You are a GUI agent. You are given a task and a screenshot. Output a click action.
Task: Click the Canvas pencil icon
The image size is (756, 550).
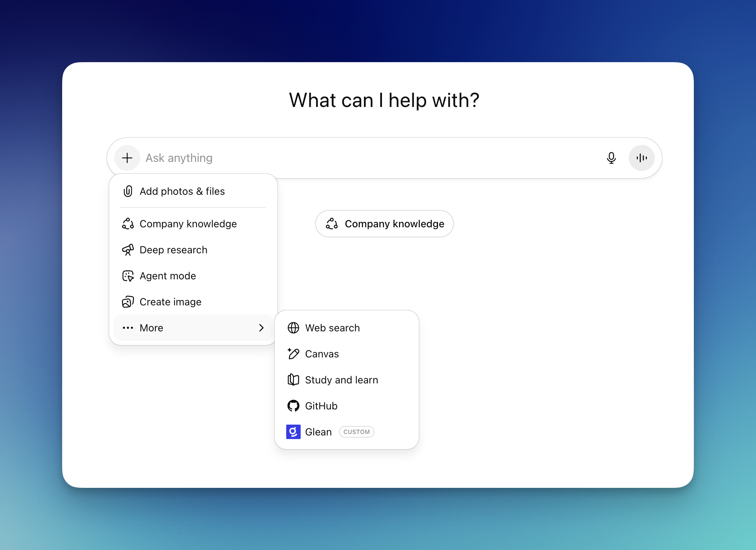(x=293, y=354)
